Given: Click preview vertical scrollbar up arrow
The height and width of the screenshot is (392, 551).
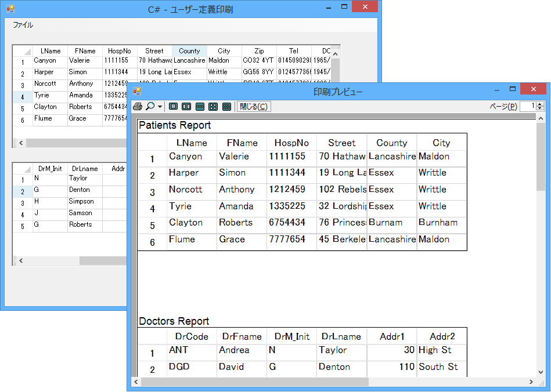Looking at the screenshot, I should click(541, 119).
